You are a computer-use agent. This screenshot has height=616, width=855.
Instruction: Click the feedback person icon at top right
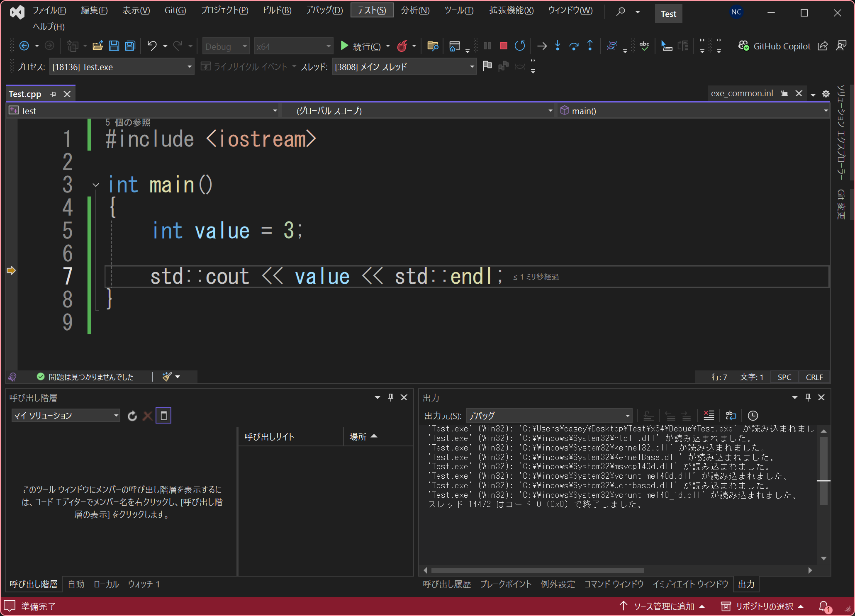(x=841, y=46)
